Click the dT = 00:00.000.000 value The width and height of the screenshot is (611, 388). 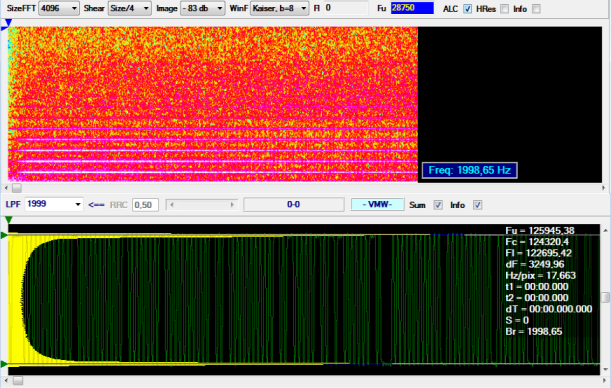(x=549, y=309)
